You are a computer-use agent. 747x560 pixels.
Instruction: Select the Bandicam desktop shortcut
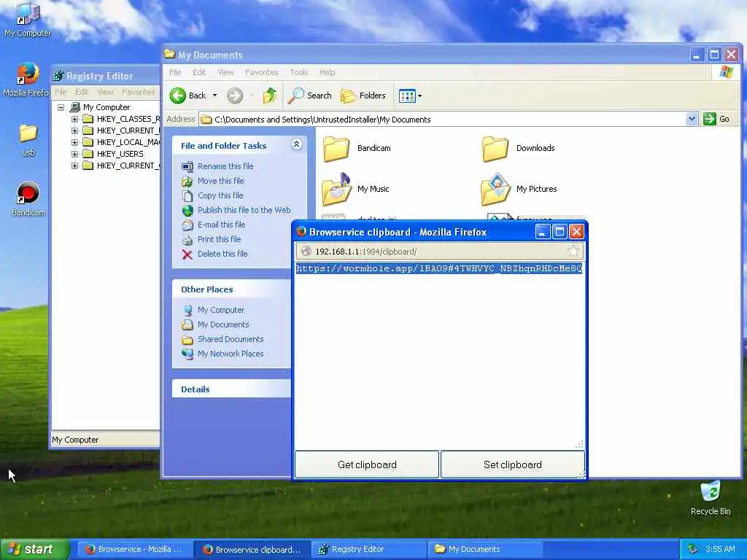point(28,199)
